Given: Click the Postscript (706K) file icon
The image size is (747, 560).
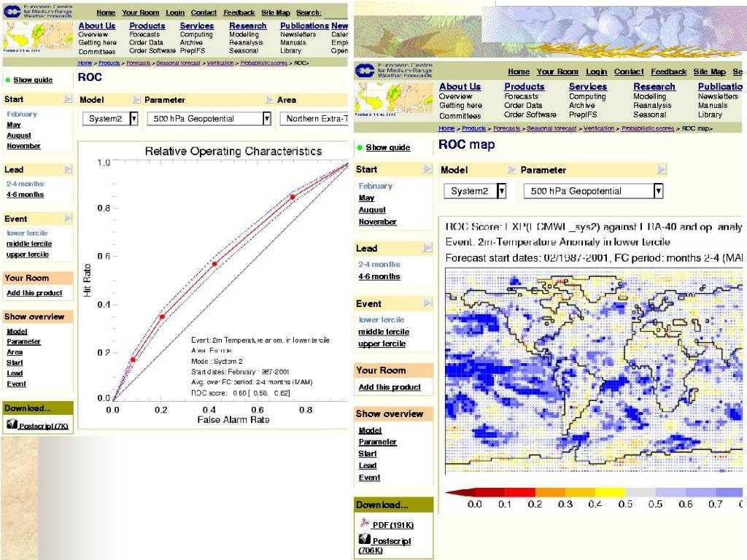Looking at the screenshot, I should pos(365,539).
